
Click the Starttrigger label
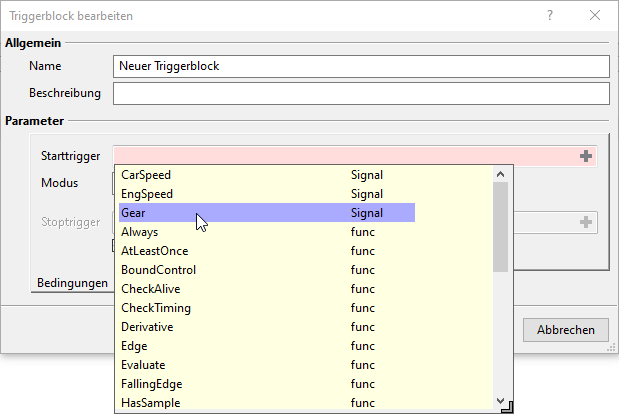pyautogui.click(x=71, y=156)
